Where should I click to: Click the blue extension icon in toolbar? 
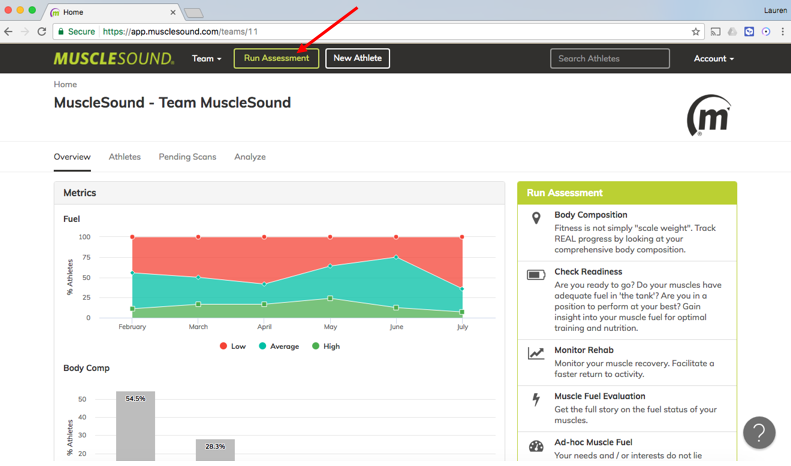[x=749, y=32]
